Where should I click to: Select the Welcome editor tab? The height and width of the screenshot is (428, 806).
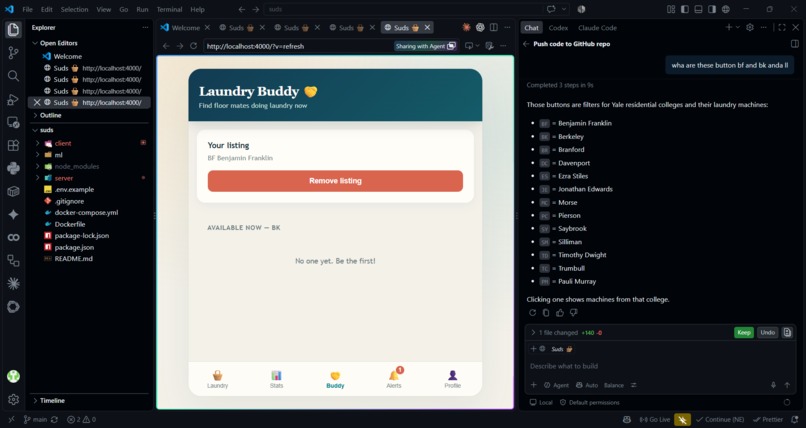point(185,28)
